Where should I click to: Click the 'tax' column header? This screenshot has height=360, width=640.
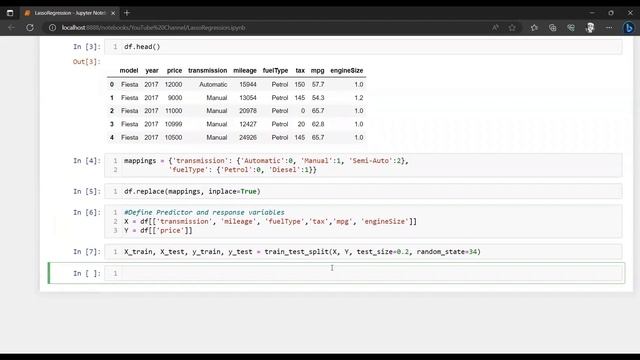pos(300,71)
